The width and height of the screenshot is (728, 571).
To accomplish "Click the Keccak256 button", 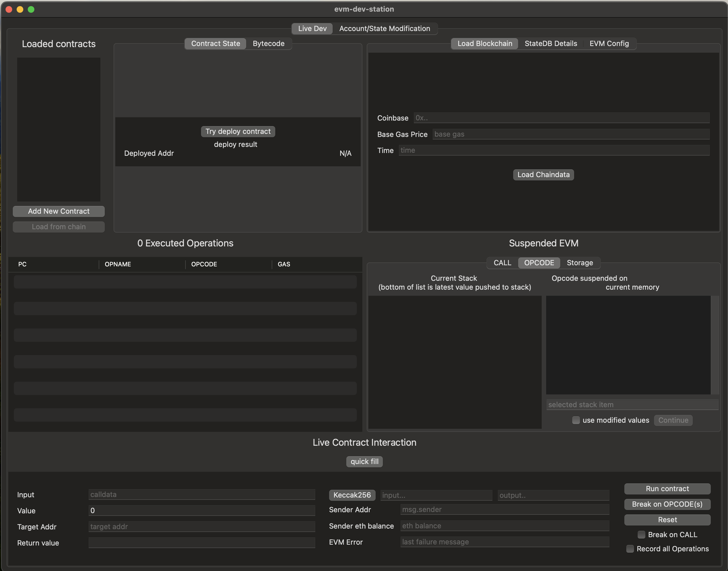I will (352, 495).
